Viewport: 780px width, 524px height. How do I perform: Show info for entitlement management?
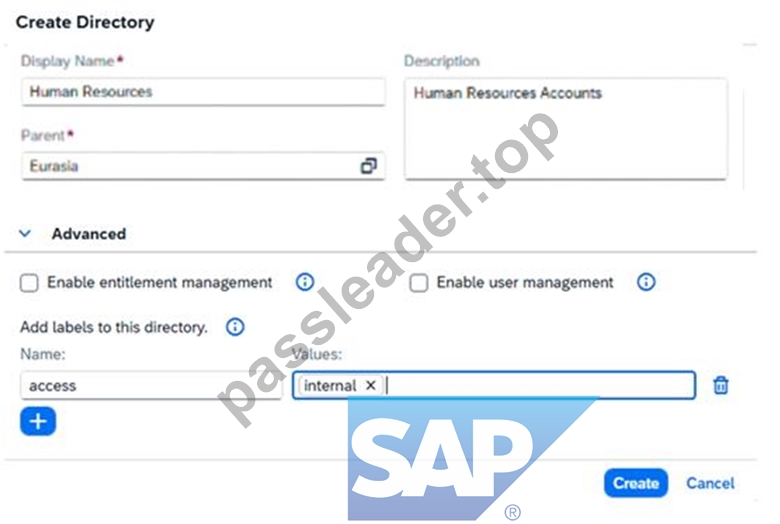coord(305,282)
